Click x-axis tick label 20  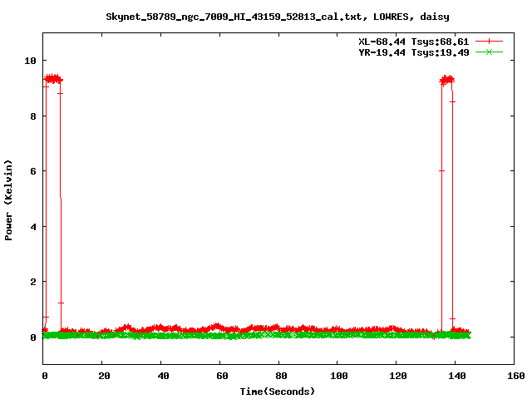point(104,376)
